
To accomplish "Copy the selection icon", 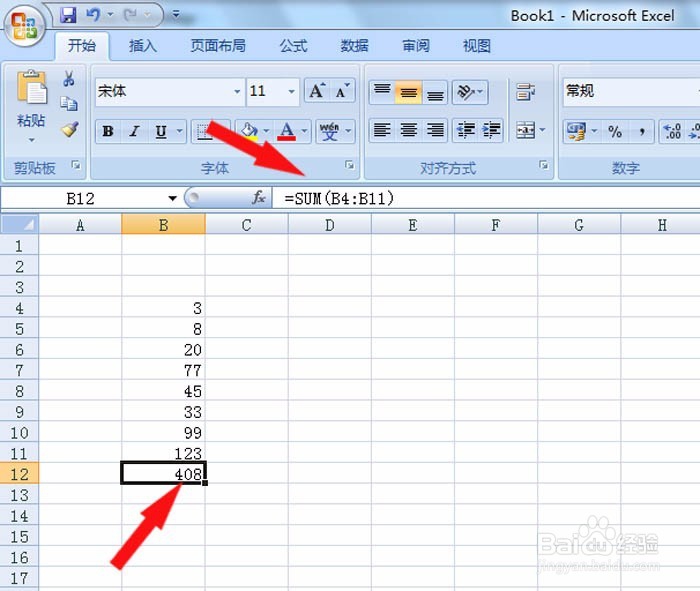I will pos(69,104).
